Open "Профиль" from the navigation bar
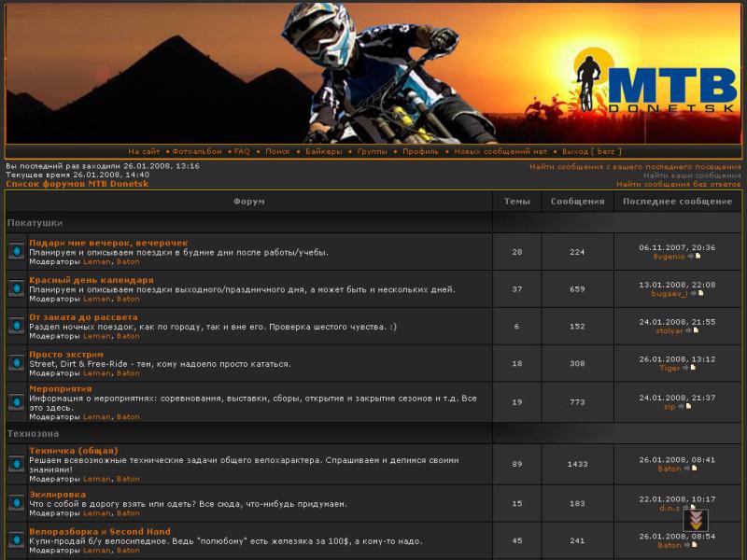This screenshot has width=747, height=560. coord(420,151)
